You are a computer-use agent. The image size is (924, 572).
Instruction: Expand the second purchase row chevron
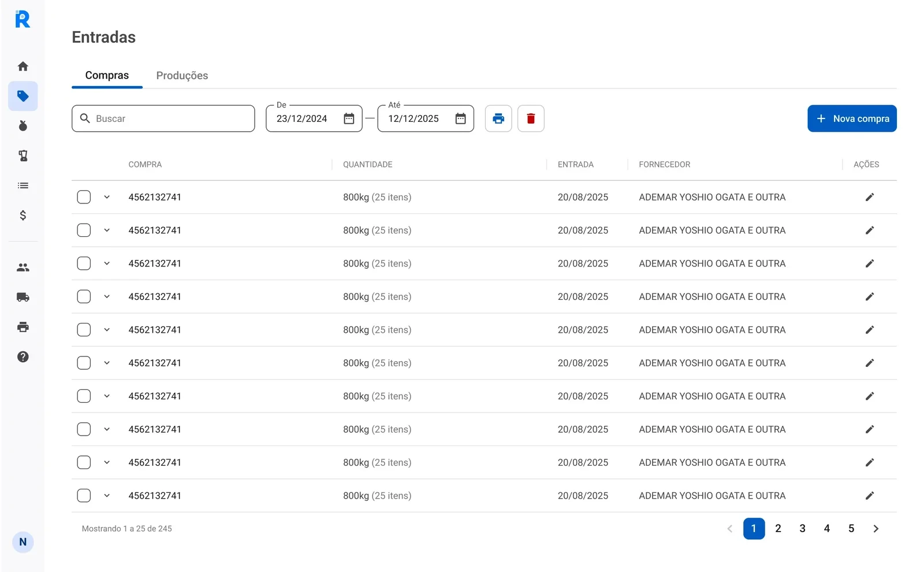107,231
